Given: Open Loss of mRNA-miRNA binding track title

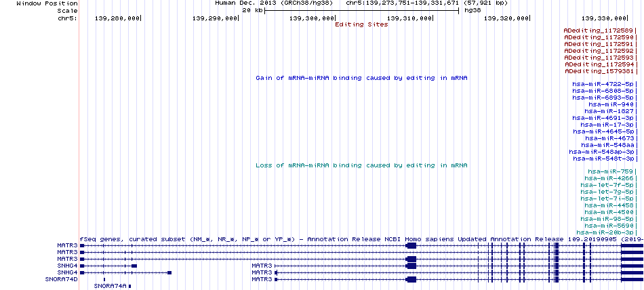Looking at the screenshot, I should pos(361,165).
